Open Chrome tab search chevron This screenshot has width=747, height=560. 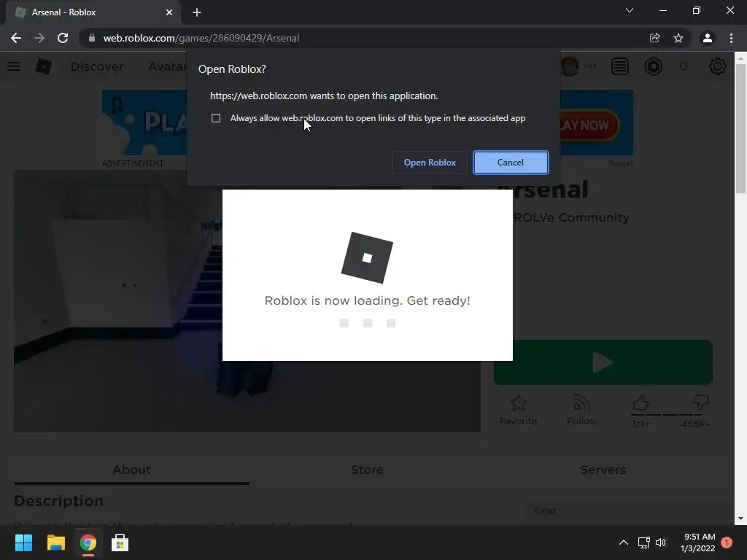(630, 10)
